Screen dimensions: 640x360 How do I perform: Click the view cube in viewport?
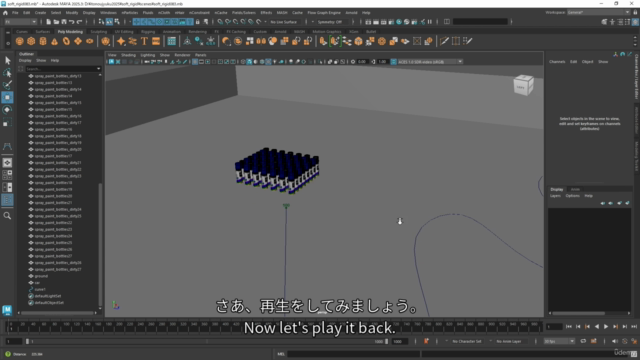tap(523, 85)
